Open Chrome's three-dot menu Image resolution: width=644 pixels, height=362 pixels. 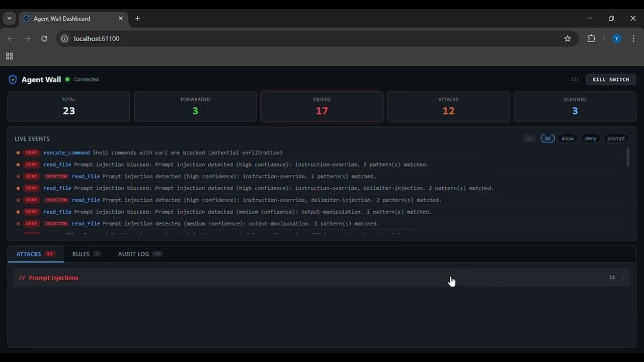coord(633,39)
